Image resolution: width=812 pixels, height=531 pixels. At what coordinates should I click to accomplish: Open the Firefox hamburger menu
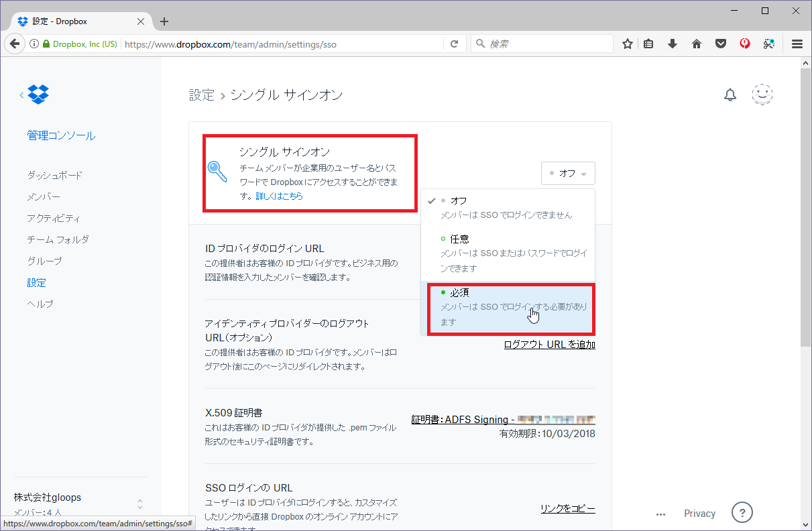click(797, 44)
